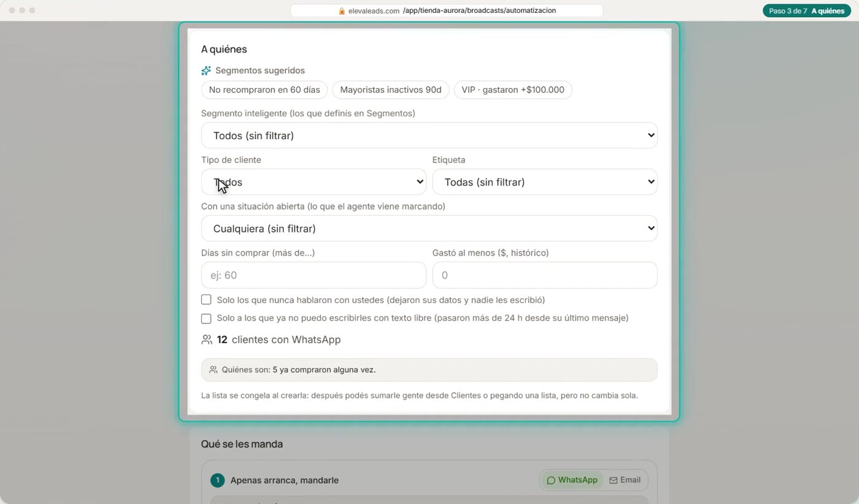The width and height of the screenshot is (859, 504).
Task: Click the WhatsApp speech bubble icon
Action: click(x=551, y=480)
